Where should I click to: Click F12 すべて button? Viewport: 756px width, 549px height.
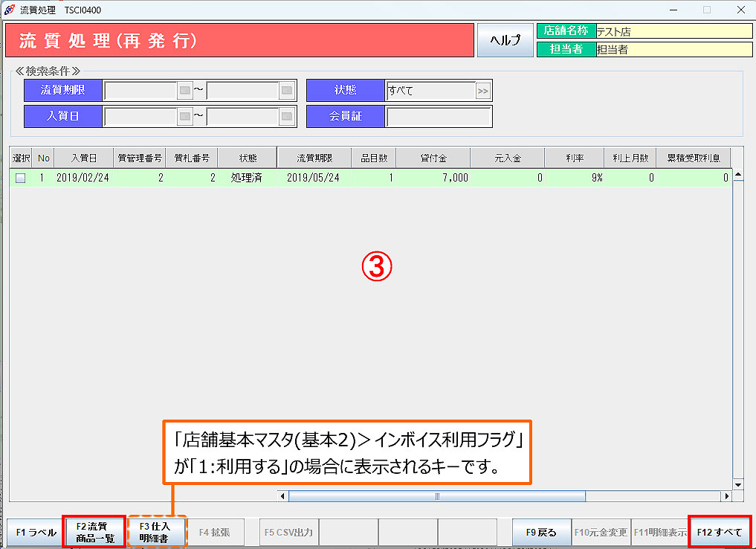click(x=720, y=532)
